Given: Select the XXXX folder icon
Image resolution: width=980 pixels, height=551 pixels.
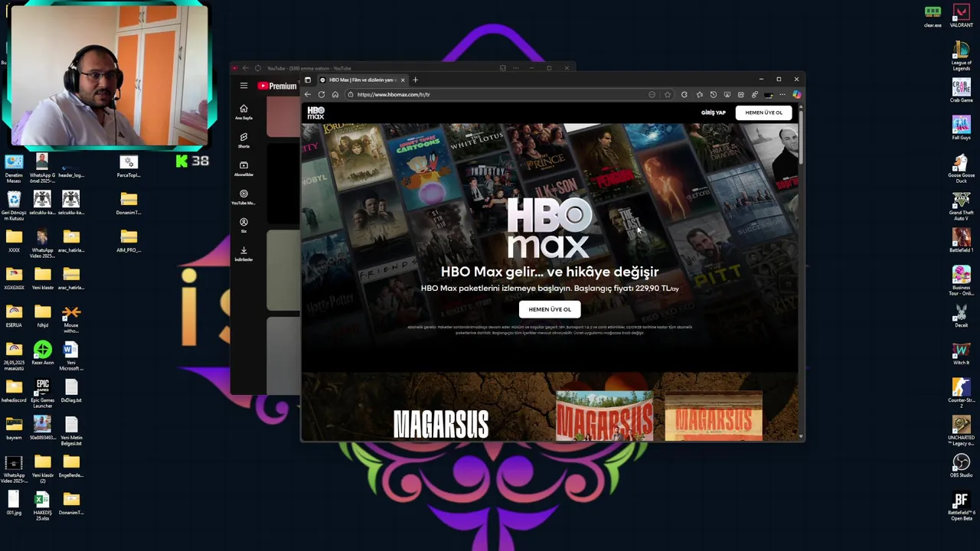Looking at the screenshot, I should [x=14, y=240].
